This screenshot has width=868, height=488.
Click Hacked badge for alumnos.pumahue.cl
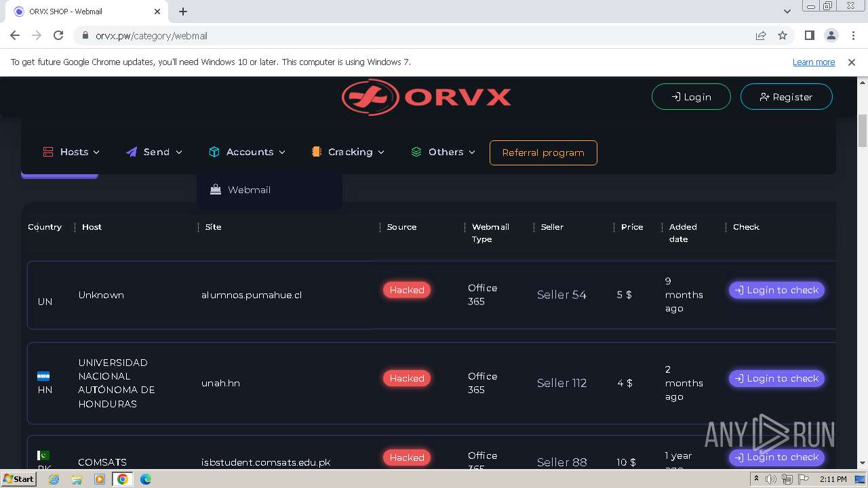coord(407,290)
